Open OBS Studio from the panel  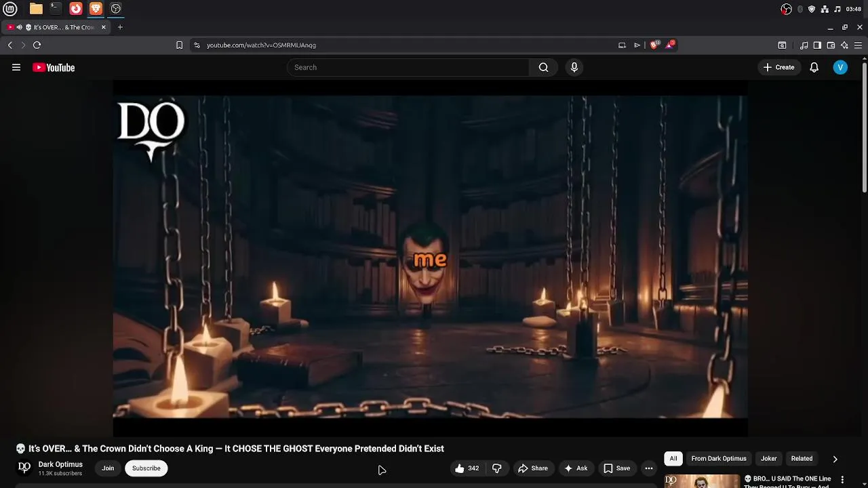pos(116,9)
